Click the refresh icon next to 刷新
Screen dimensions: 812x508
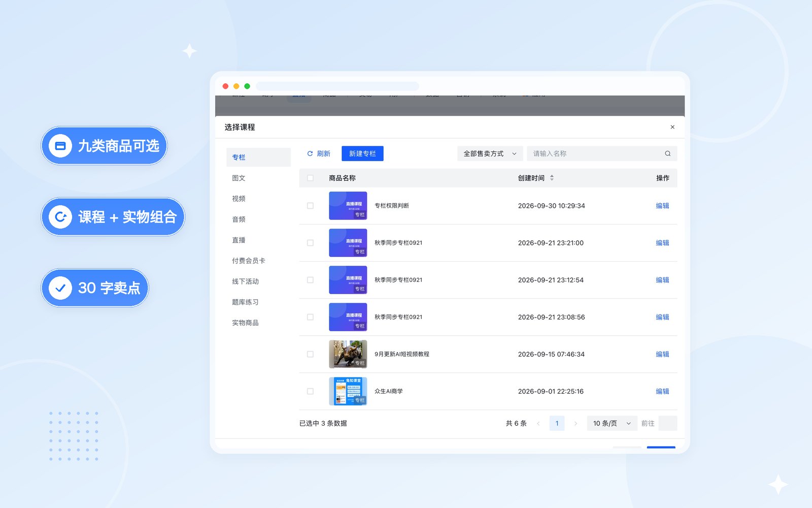point(310,153)
